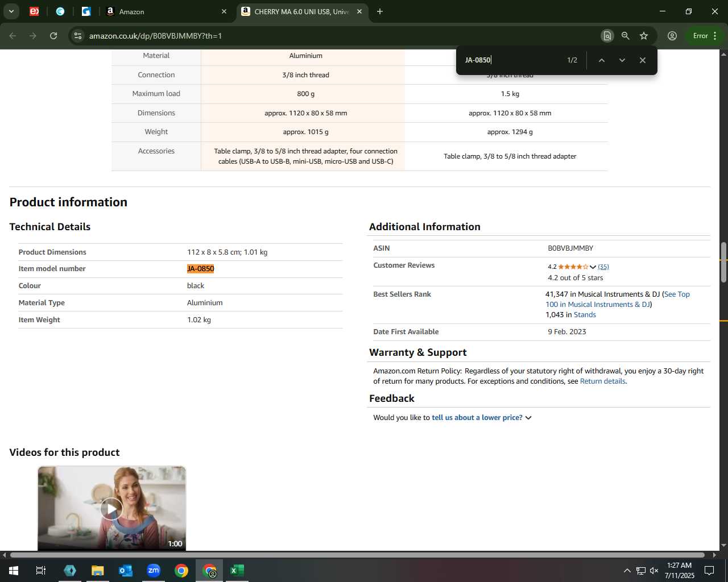Click the muted volume tray icon

(654, 571)
